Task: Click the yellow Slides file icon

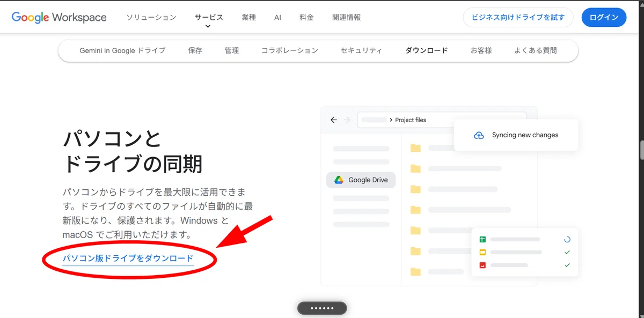Action: pyautogui.click(x=482, y=253)
